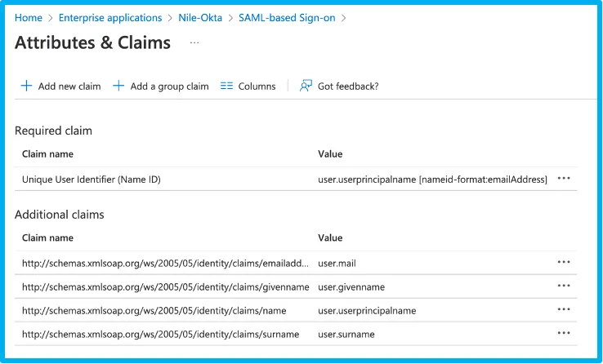Click the plus icon beside Add a group claim
Image resolution: width=603 pixels, height=364 pixels.
[x=118, y=86]
